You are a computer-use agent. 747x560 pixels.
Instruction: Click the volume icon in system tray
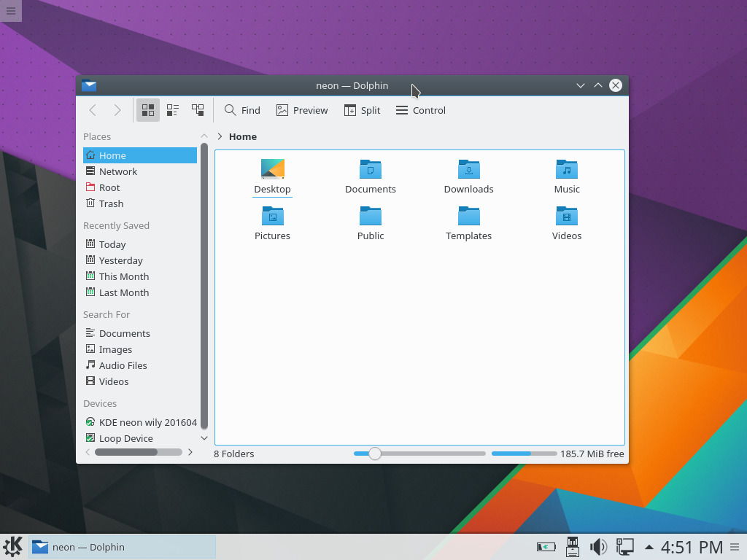pyautogui.click(x=599, y=546)
